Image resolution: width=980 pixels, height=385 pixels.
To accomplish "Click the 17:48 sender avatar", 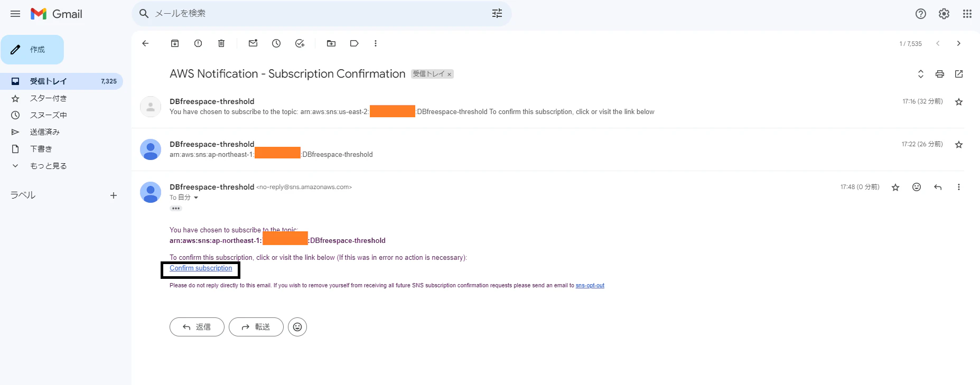I will tap(151, 192).
